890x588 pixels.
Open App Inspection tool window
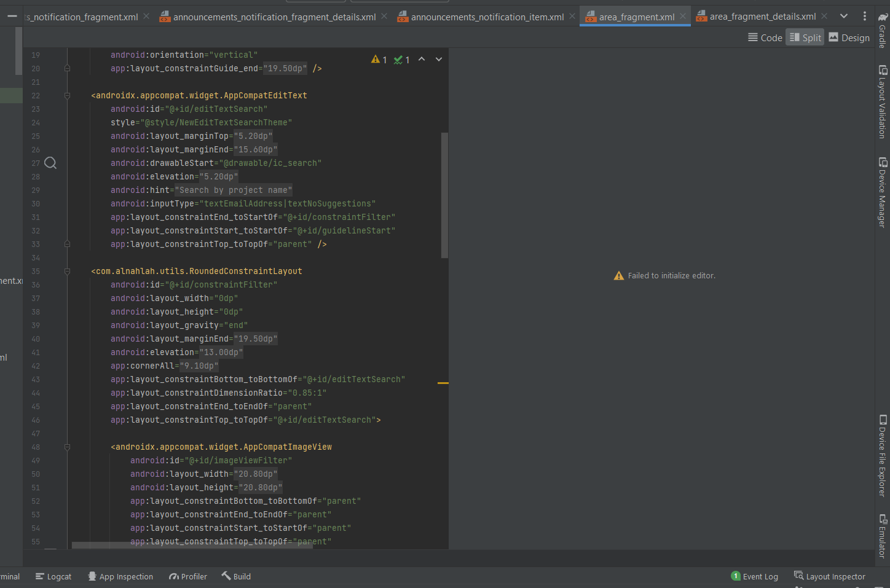pyautogui.click(x=120, y=576)
